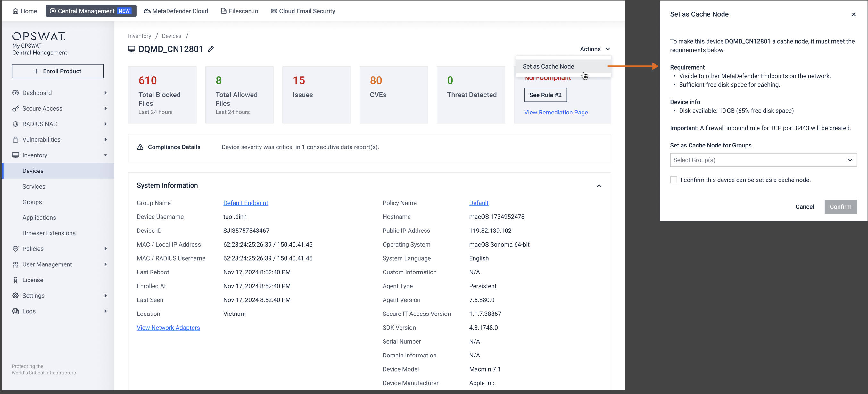868x394 pixels.
Task: Open the Default policy link
Action: tap(478, 203)
